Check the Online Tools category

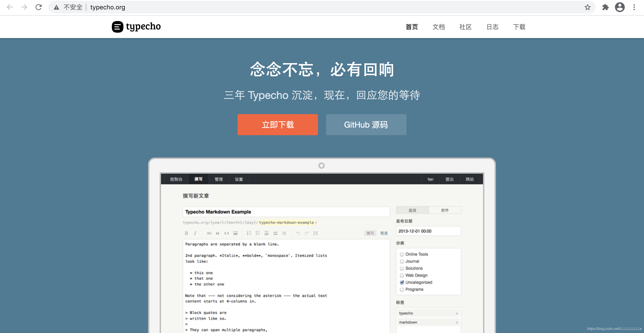[x=402, y=254]
